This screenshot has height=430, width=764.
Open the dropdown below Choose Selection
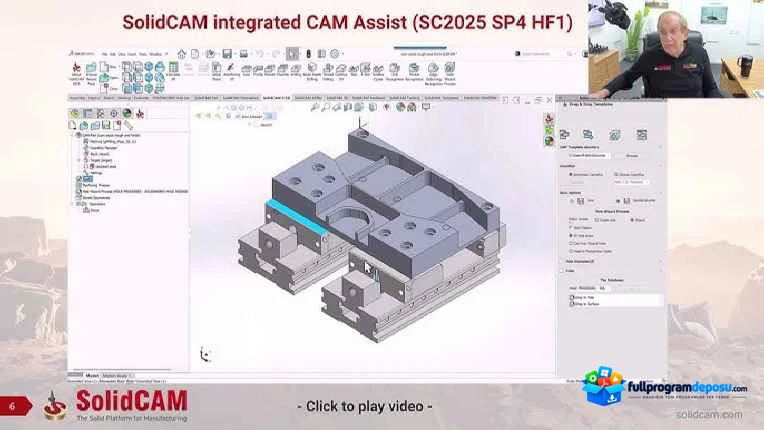tap(631, 182)
